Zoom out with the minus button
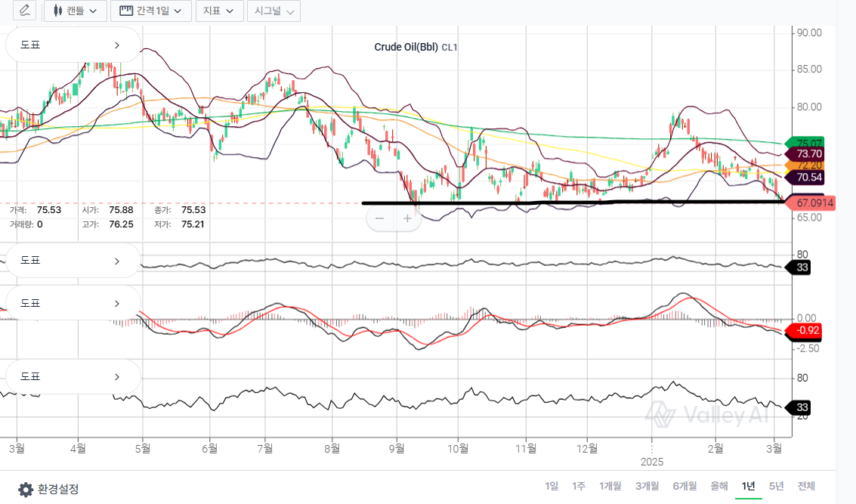Viewport: 856px width, 504px height. tap(380, 218)
